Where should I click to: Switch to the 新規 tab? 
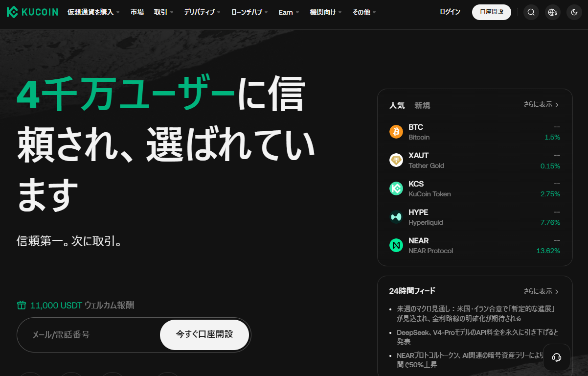coord(422,105)
